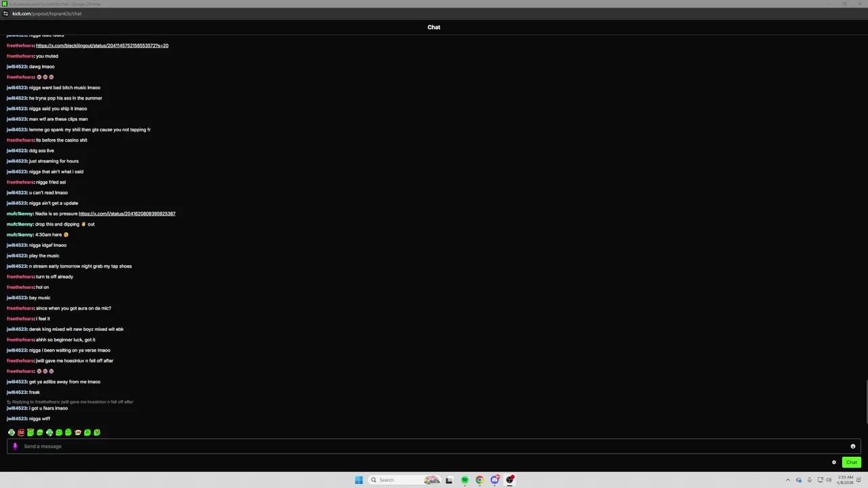This screenshot has width=868, height=488.
Task: Open the emote picker smiley in message box
Action: (x=853, y=447)
